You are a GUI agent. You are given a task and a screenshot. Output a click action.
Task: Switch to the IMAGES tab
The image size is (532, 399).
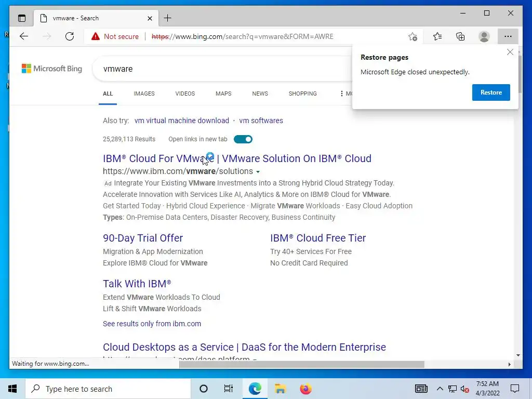(144, 94)
